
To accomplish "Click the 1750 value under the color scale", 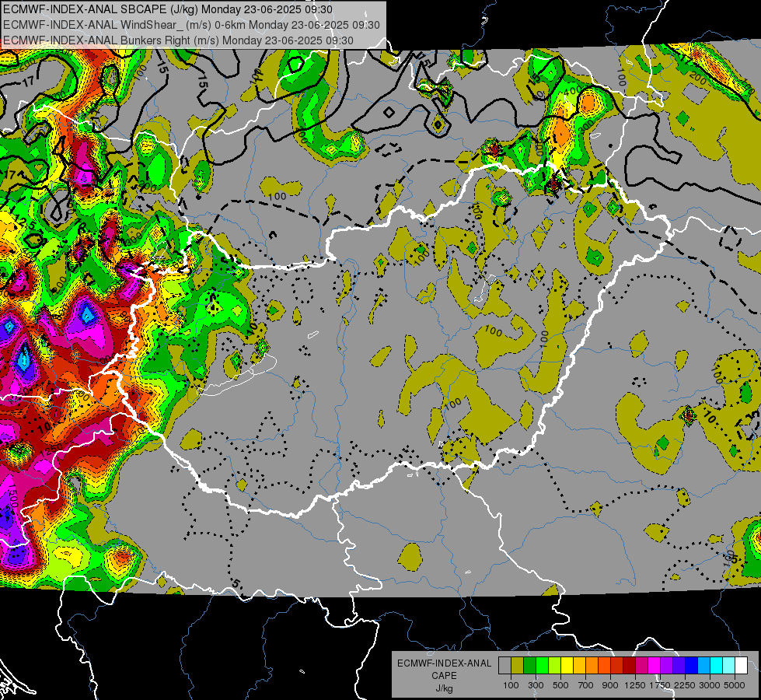I will click(x=661, y=685).
